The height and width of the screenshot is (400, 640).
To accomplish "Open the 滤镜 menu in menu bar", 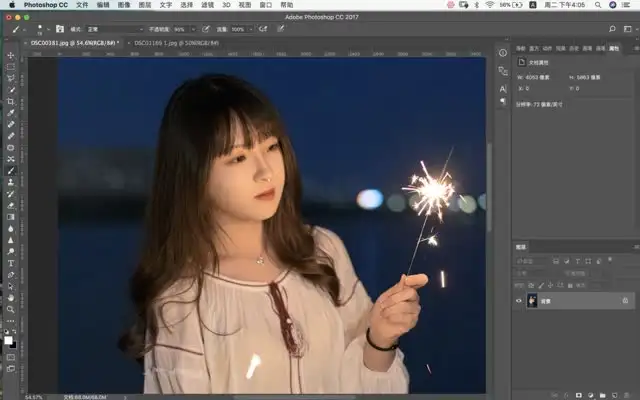I will 207,5.
